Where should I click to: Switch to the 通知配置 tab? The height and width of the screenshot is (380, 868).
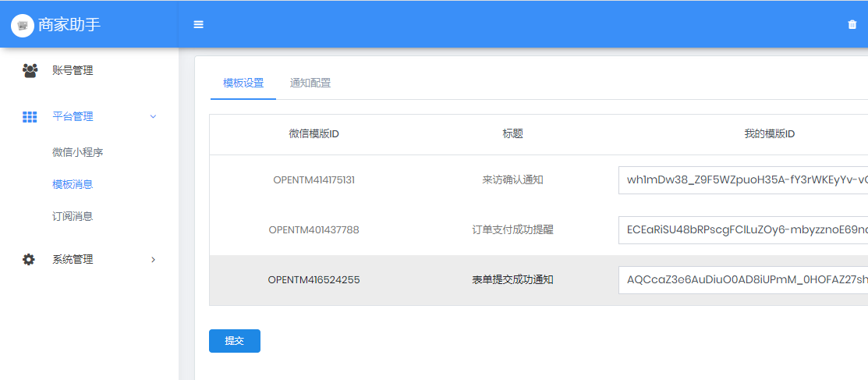(310, 83)
